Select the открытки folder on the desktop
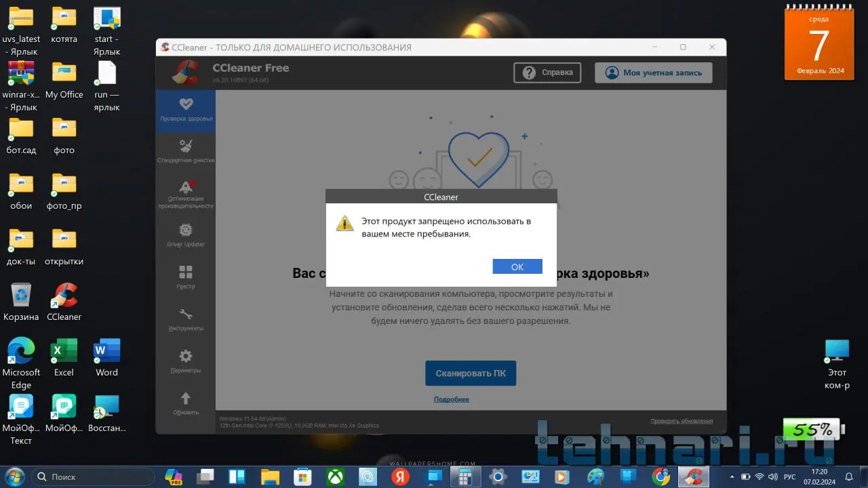This screenshot has width=868, height=488. pos(64,247)
